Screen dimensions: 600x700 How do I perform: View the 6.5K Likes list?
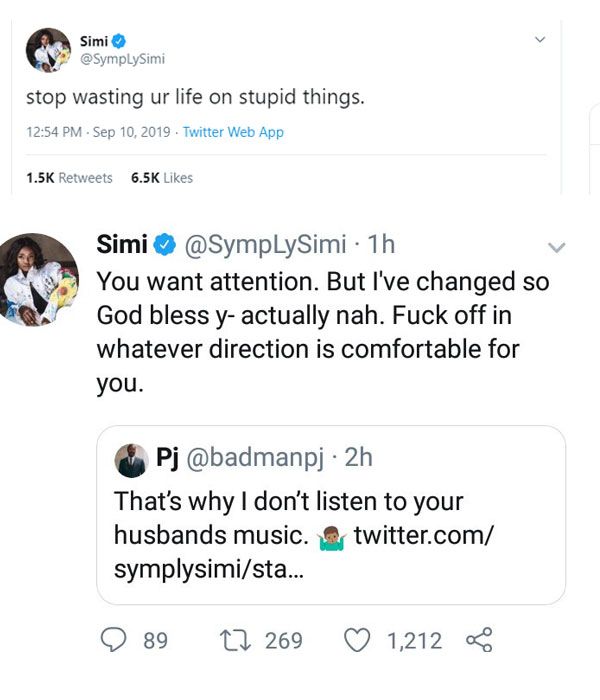[162, 178]
